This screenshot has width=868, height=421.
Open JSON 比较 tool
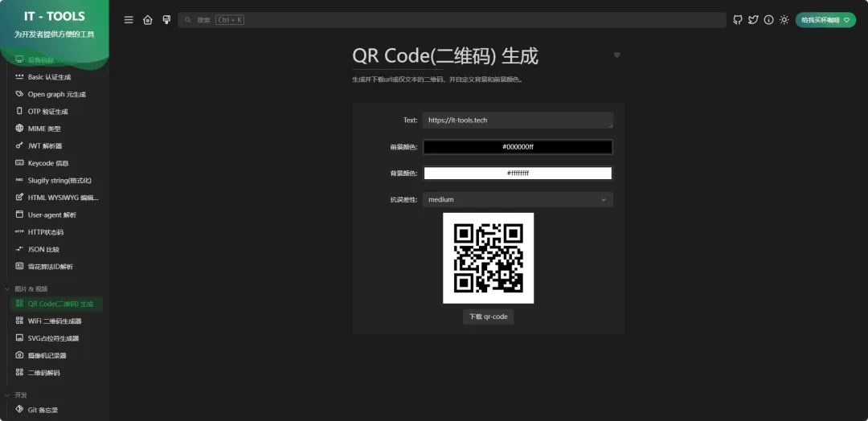tap(56, 249)
